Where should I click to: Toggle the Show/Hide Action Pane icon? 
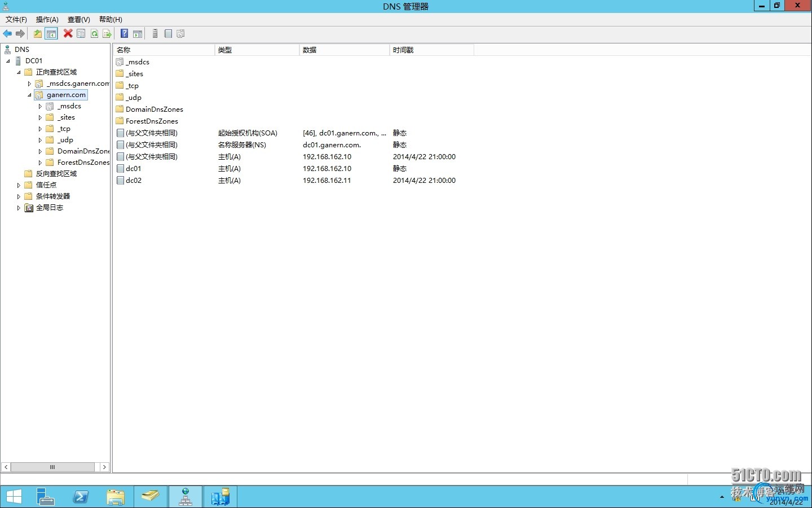(137, 34)
